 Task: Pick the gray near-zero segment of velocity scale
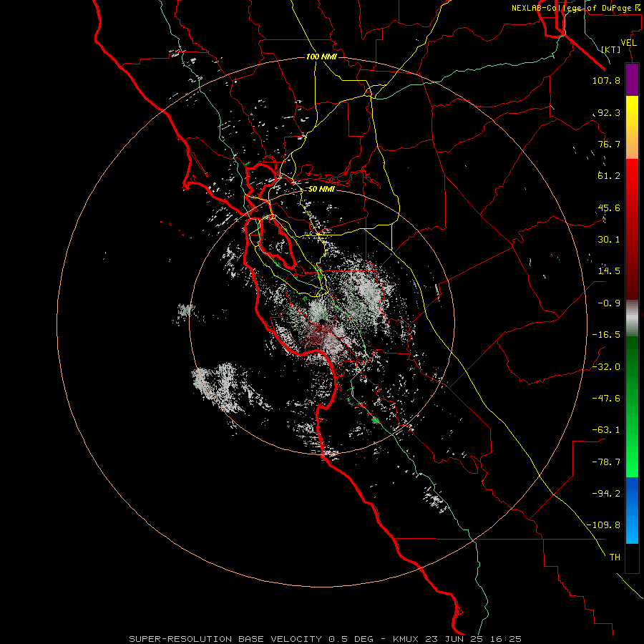pos(632,316)
